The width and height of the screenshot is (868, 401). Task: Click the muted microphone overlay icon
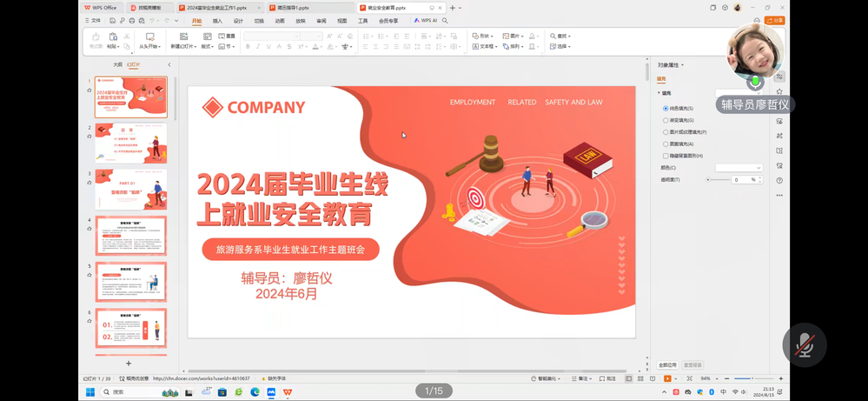(805, 344)
